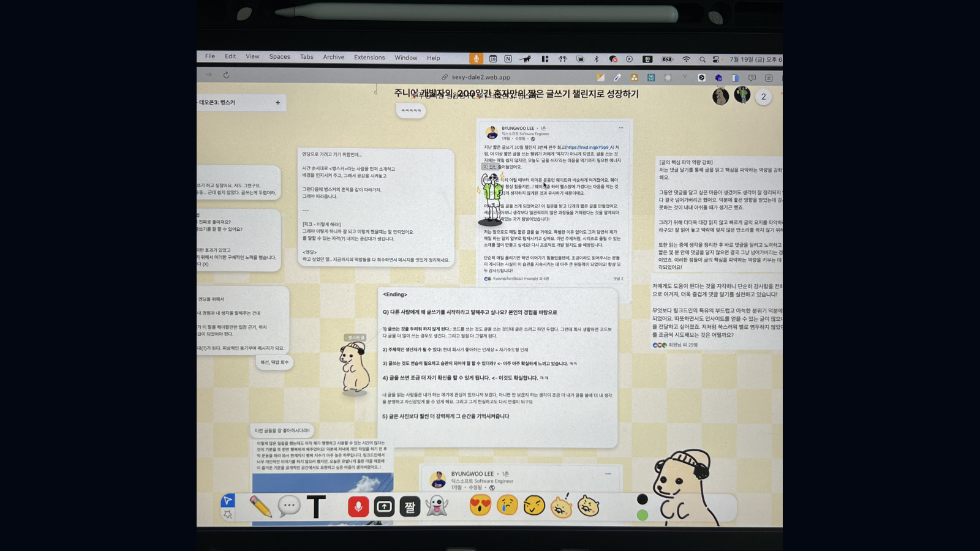Click the green character avatar at top right
This screenshot has height=551, width=980.
pos(742,95)
